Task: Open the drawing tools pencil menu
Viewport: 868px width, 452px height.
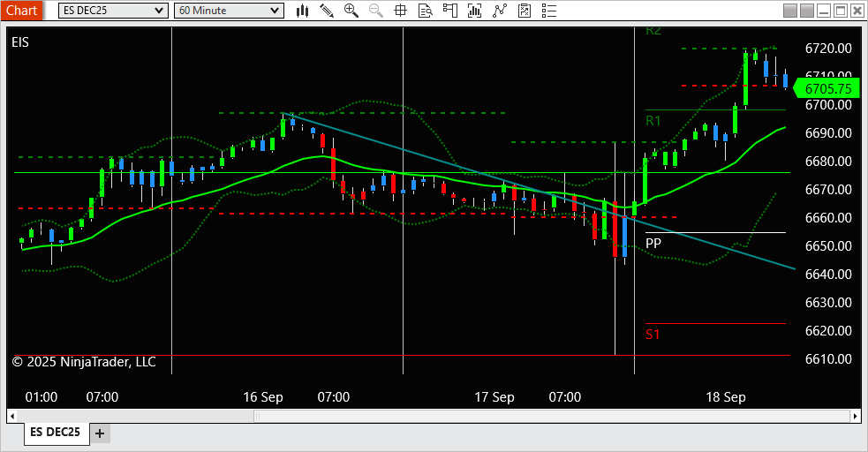Action: (327, 11)
